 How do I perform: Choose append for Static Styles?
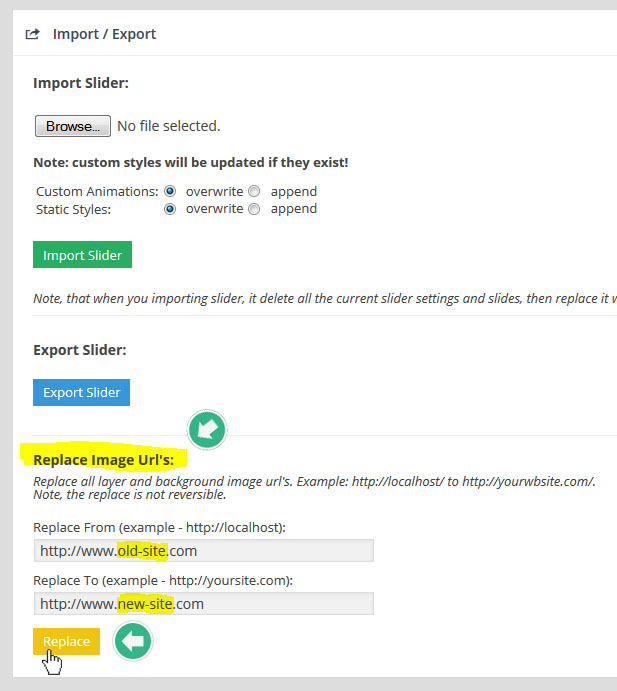tap(254, 209)
